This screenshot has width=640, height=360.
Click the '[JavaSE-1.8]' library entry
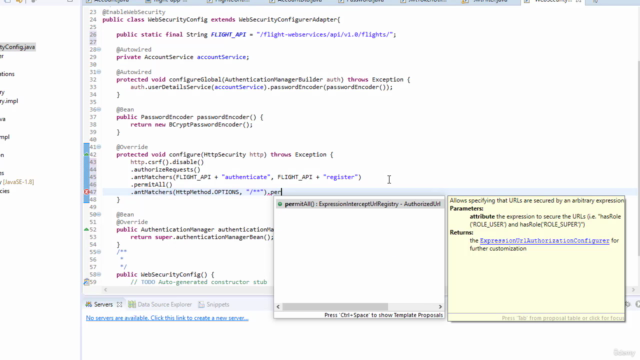click(18, 182)
